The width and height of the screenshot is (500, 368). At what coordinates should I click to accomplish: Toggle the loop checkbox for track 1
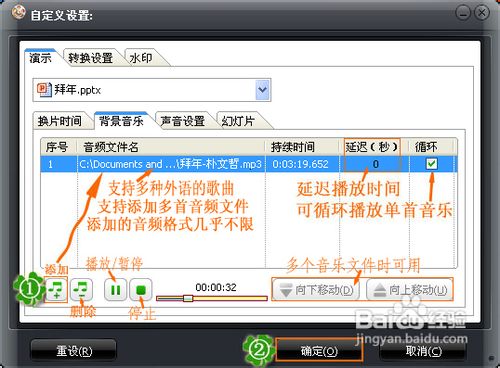tap(432, 164)
